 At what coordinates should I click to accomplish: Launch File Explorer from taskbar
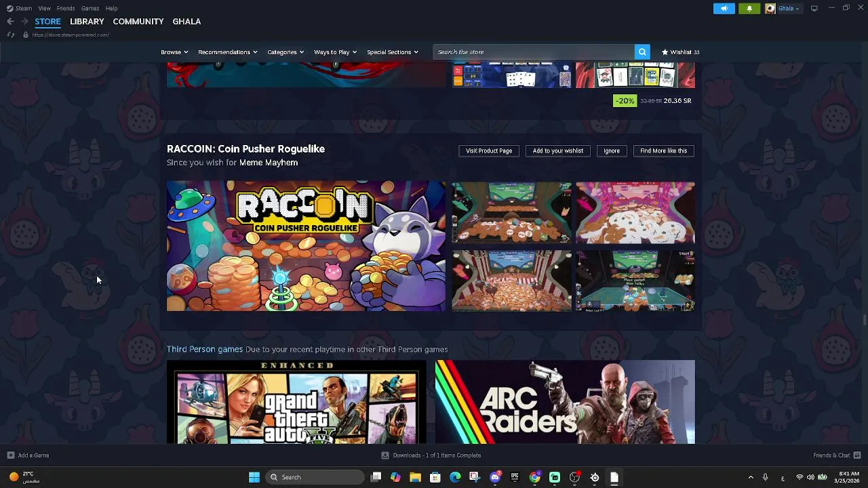pyautogui.click(x=415, y=477)
